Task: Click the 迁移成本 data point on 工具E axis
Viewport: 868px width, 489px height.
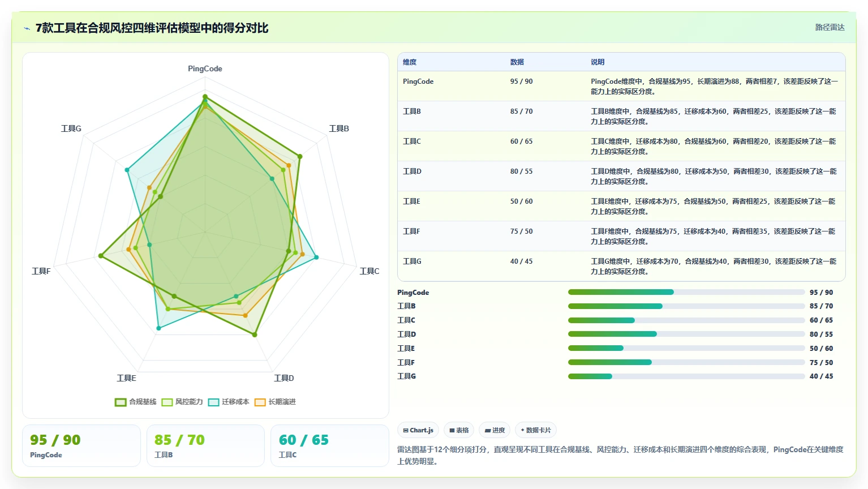Action: pyautogui.click(x=158, y=328)
